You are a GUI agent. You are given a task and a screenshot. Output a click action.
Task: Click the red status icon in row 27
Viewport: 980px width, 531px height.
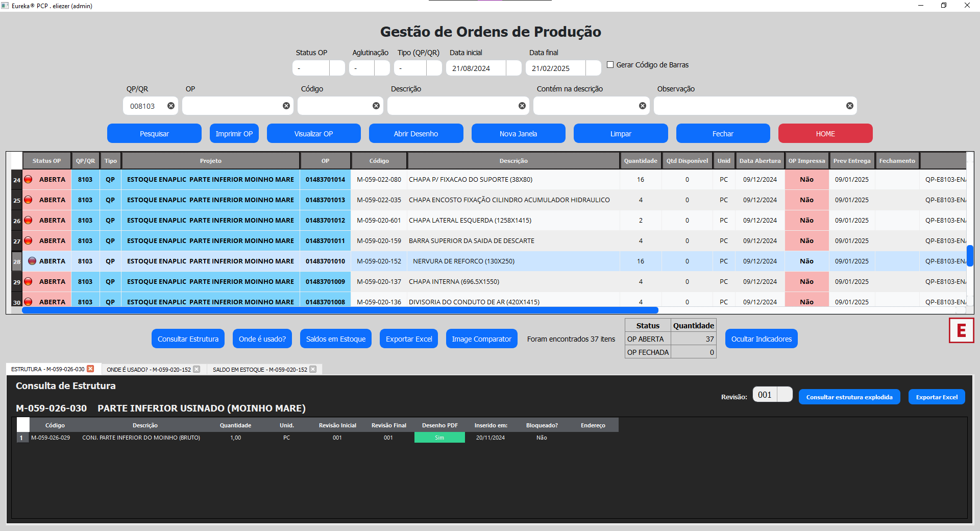pos(29,240)
